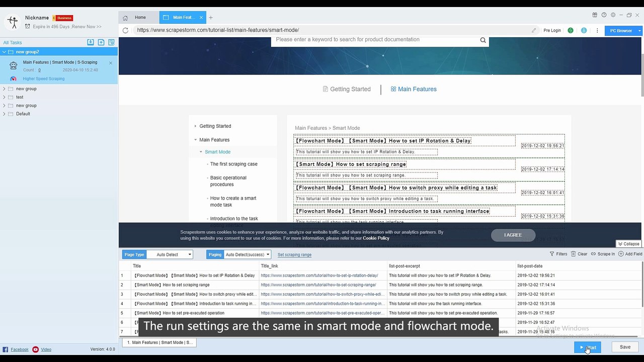
Task: Click the Set scraping range link
Action: (x=294, y=255)
